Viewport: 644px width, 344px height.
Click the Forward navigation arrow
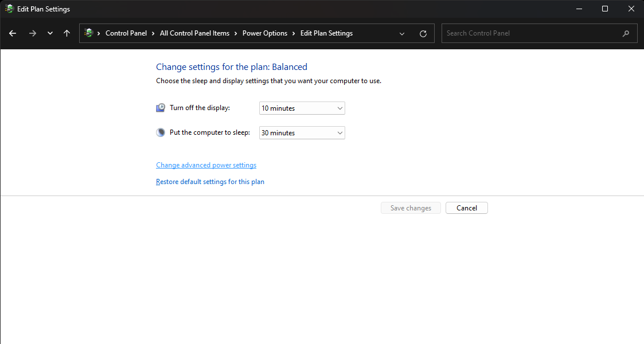pos(32,33)
